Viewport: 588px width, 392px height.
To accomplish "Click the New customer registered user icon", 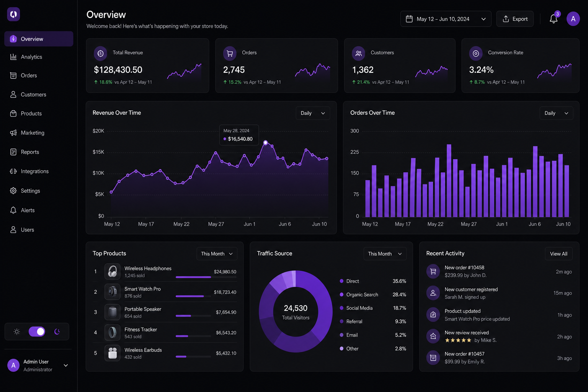I will tap(433, 293).
